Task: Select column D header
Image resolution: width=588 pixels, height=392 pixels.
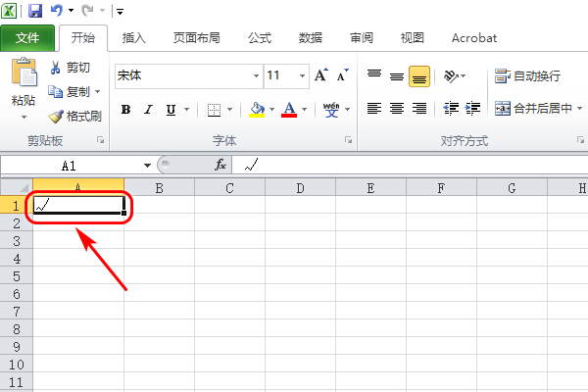Action: click(301, 187)
